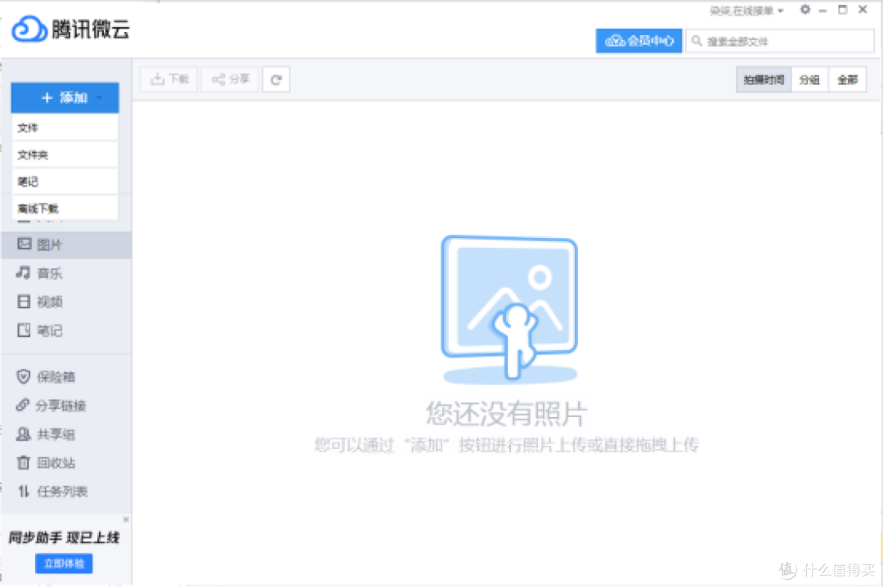Choose 文件夹 from the add menu
Screen dimensions: 883x588
(65, 155)
